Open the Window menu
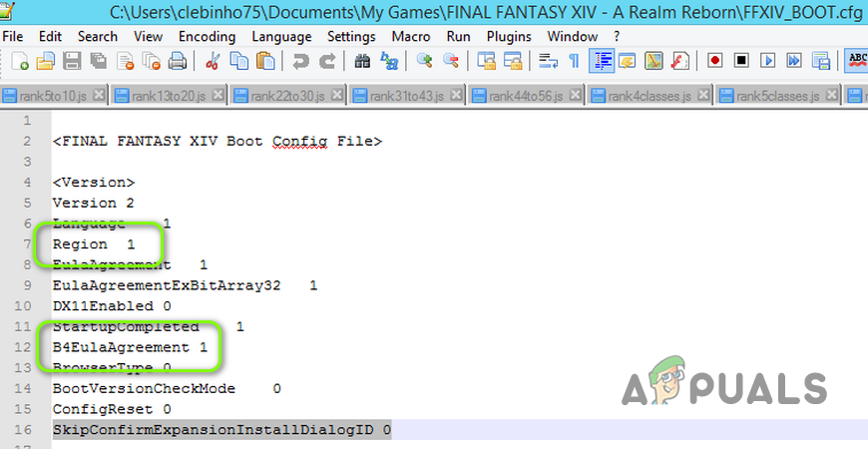The image size is (868, 449). click(573, 37)
